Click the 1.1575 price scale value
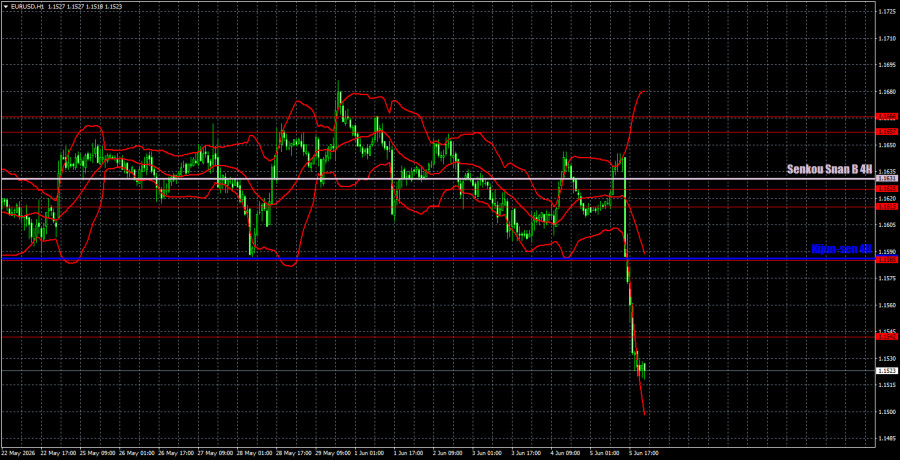This screenshot has height=460, width=900. tap(885, 279)
